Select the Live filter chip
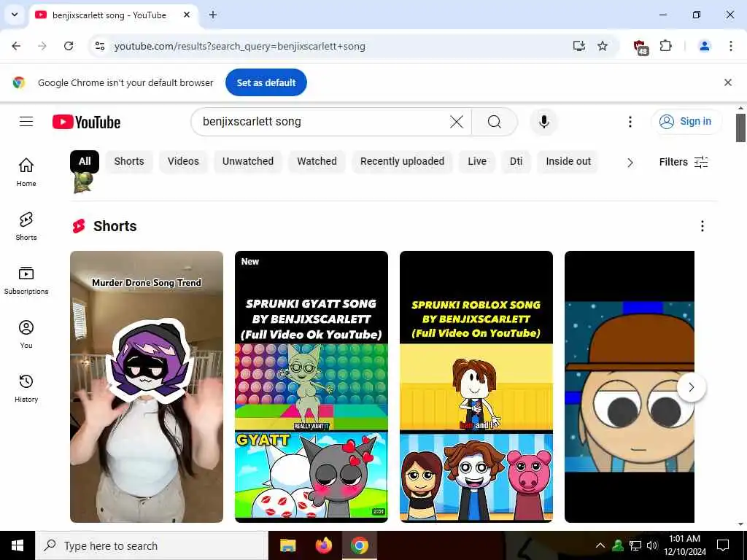747x560 pixels. pos(477,161)
